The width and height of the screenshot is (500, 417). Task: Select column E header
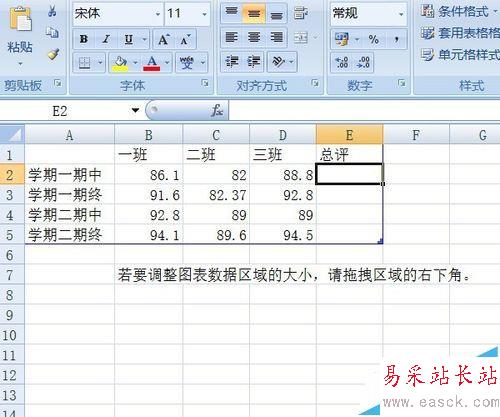coord(349,135)
